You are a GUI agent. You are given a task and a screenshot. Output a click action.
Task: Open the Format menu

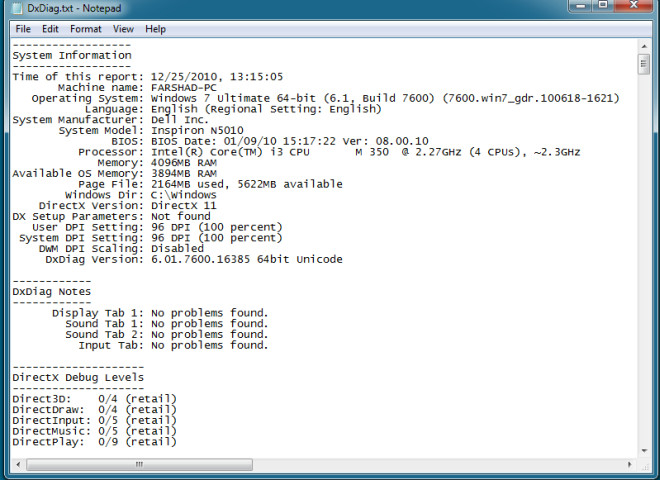85,29
